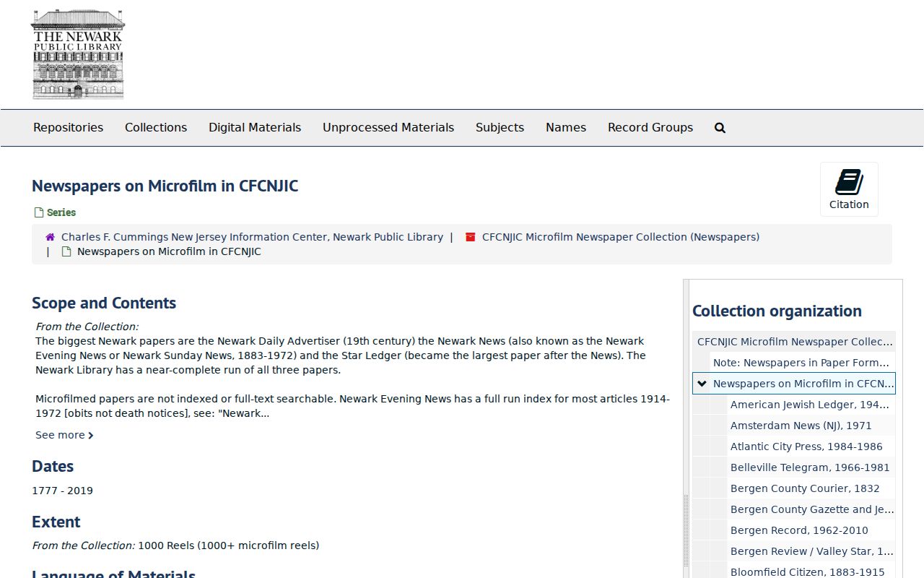Click the Series file icon under title
Image resolution: width=924 pixels, height=578 pixels.
pos(39,212)
